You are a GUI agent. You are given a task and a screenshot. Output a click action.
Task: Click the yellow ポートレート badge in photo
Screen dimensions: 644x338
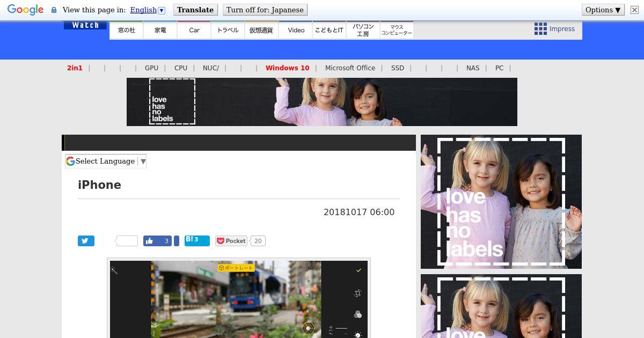pyautogui.click(x=236, y=268)
